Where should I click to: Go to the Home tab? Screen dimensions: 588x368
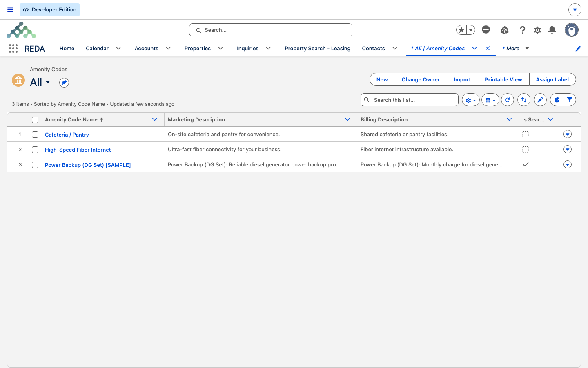pos(67,48)
